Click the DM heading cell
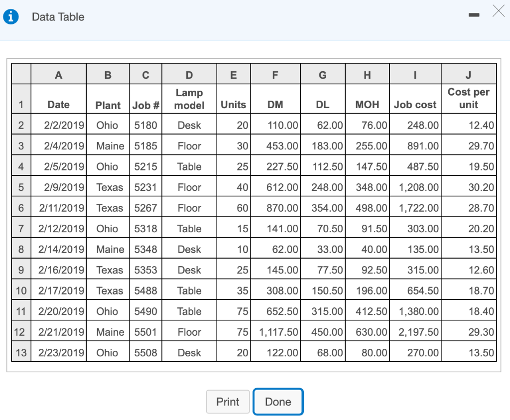Viewport: 510px width, 420px height. 275,99
